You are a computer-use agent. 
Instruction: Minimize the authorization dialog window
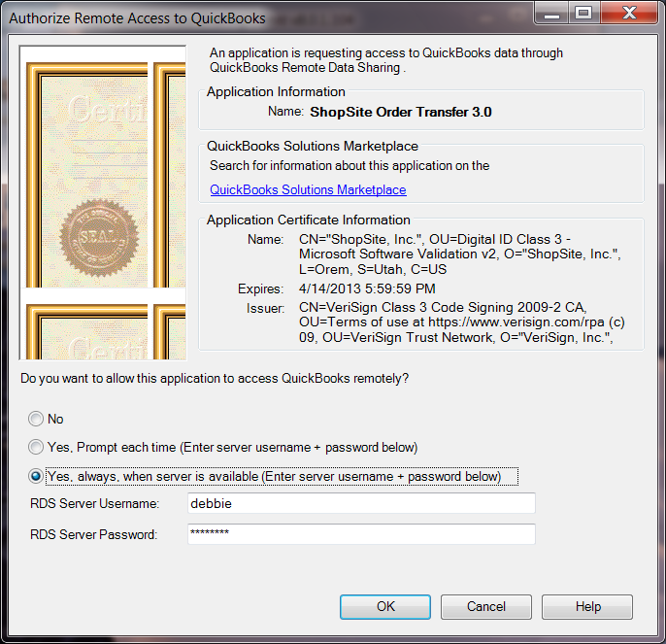tap(550, 14)
